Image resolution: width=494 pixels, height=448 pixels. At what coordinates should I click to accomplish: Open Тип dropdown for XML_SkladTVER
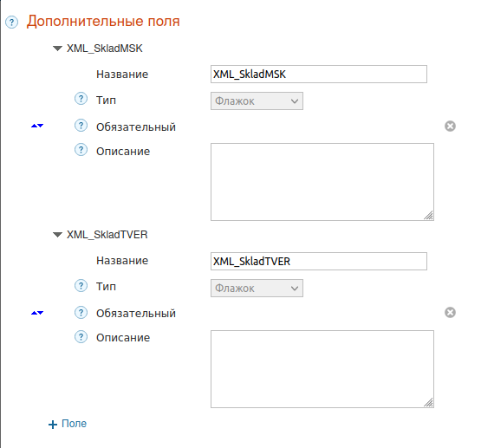(x=257, y=288)
